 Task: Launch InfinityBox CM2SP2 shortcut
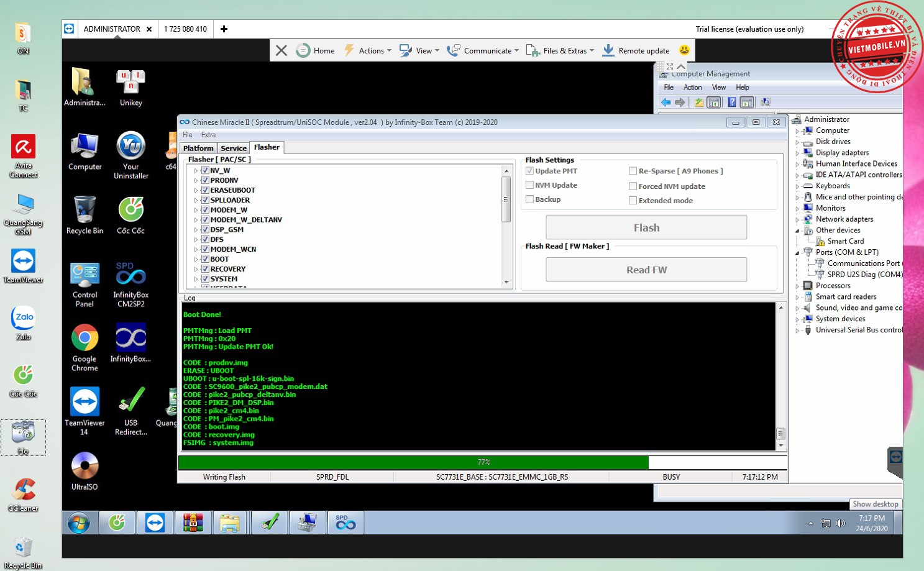click(x=130, y=285)
